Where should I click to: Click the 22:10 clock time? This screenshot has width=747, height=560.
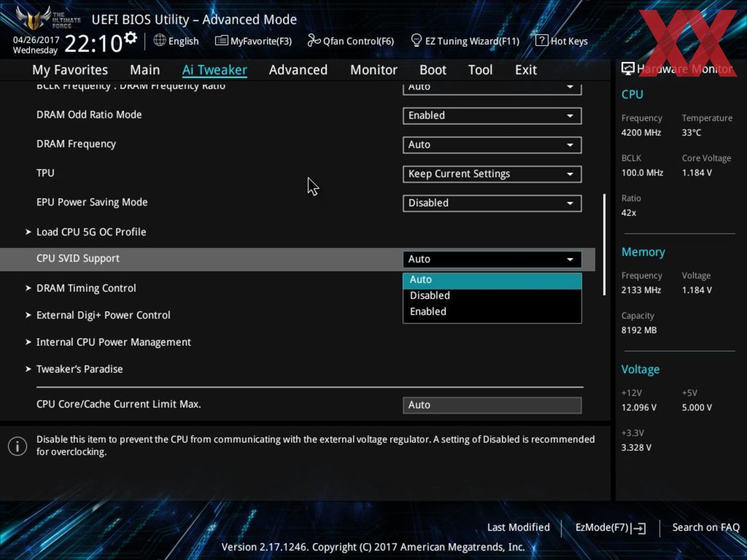[93, 44]
